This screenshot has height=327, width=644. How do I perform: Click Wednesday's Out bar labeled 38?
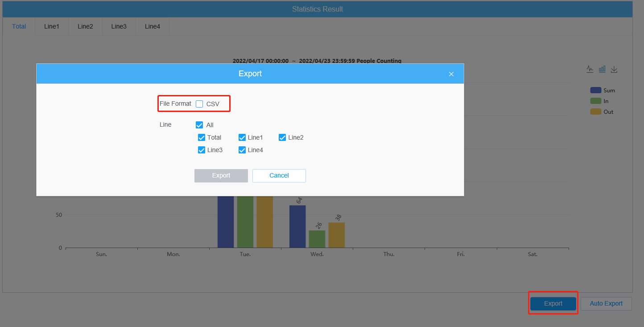point(337,235)
